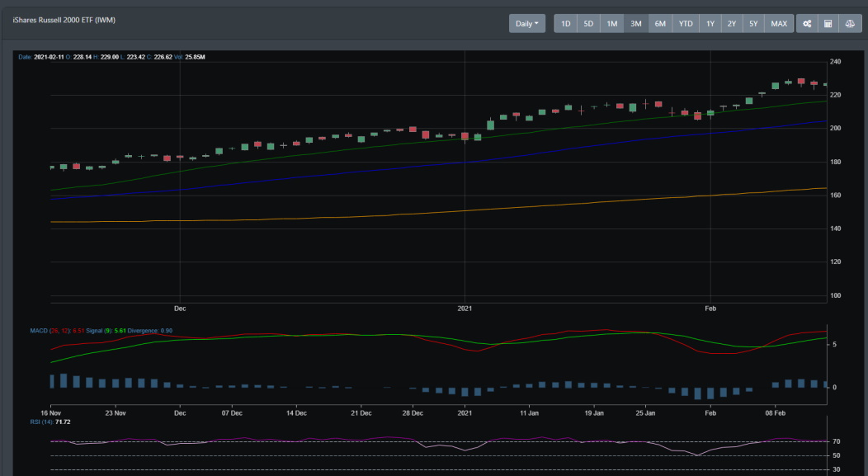Click the 140 price axis label
Image resolution: width=868 pixels, height=476 pixels.
(x=835, y=229)
